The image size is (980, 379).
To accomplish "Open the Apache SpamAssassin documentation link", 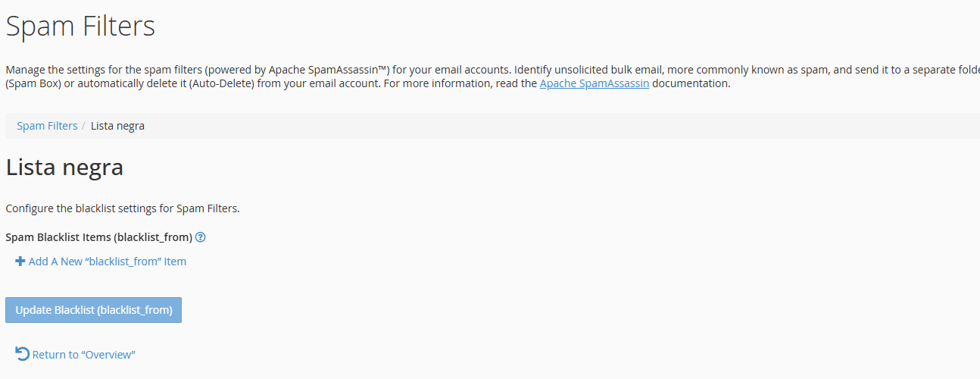I will pos(594,83).
